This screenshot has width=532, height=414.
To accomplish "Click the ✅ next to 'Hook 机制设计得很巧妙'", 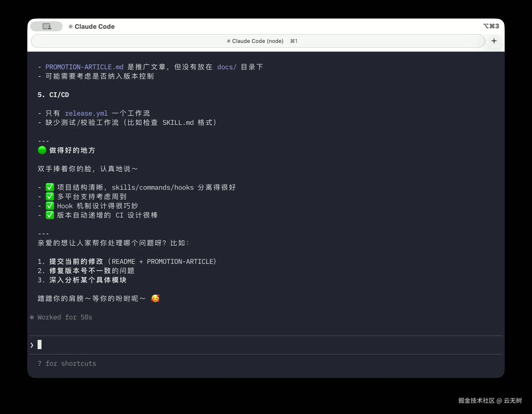I will 50,206.
